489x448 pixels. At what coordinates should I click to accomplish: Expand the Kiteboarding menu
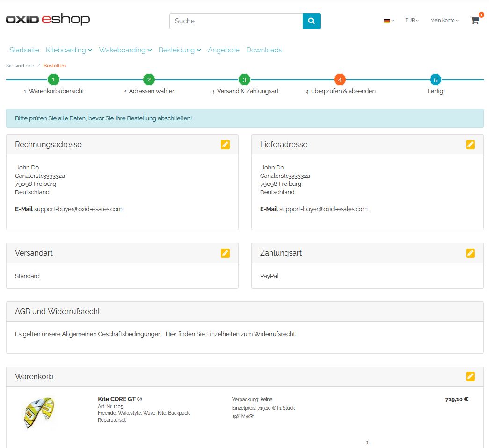pos(69,50)
